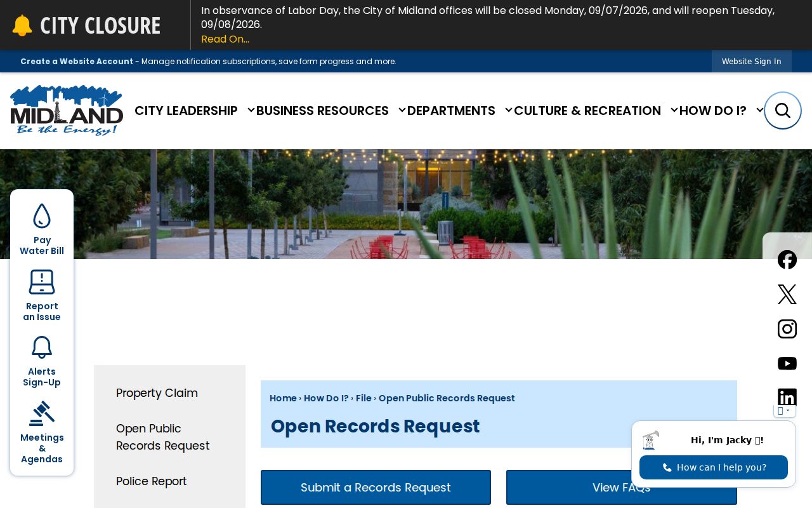Open the Departments menu item

coord(451,110)
